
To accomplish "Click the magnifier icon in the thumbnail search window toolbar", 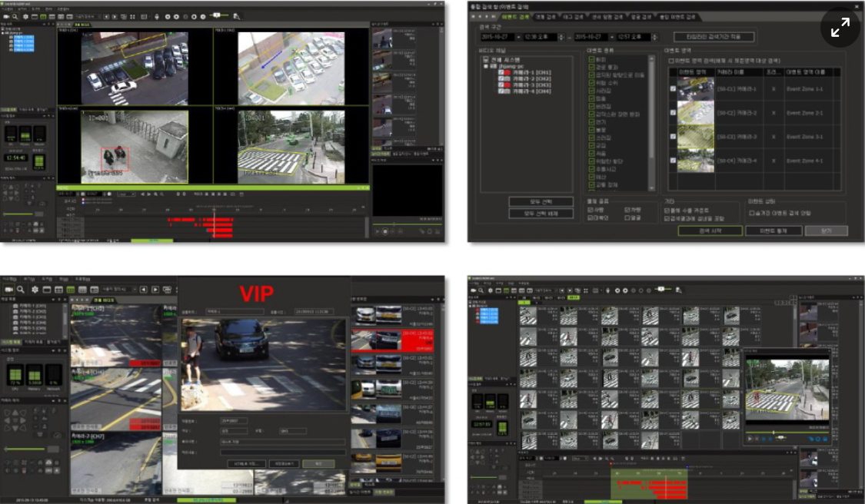I will pyautogui.click(x=481, y=290).
